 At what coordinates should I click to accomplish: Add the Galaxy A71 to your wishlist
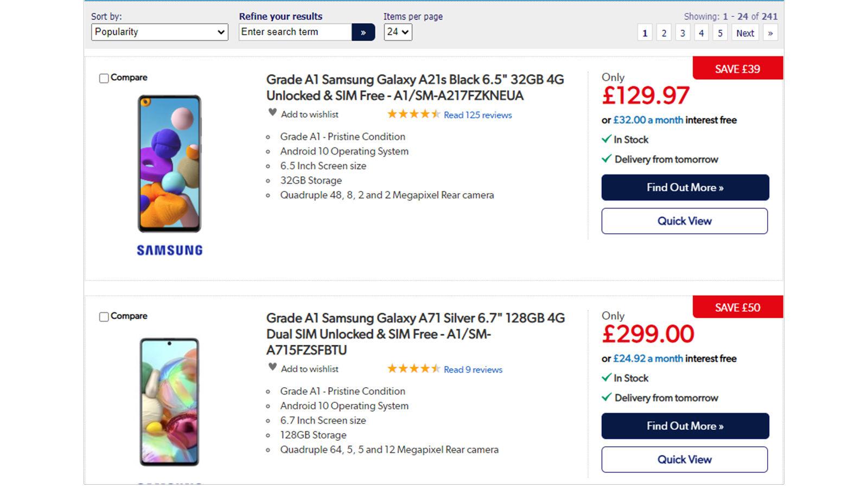coord(308,369)
